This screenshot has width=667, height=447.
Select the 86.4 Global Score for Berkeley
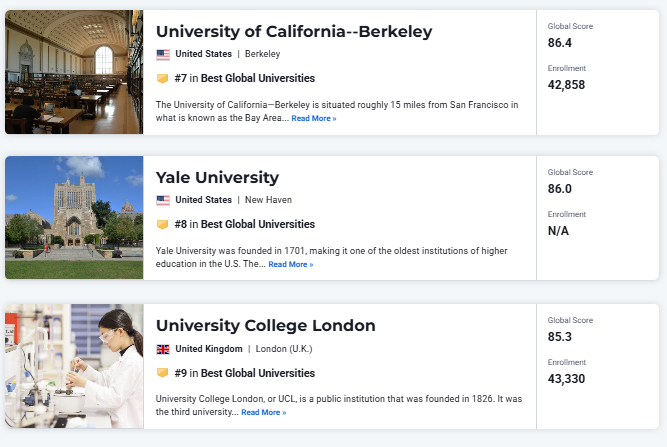(x=560, y=43)
